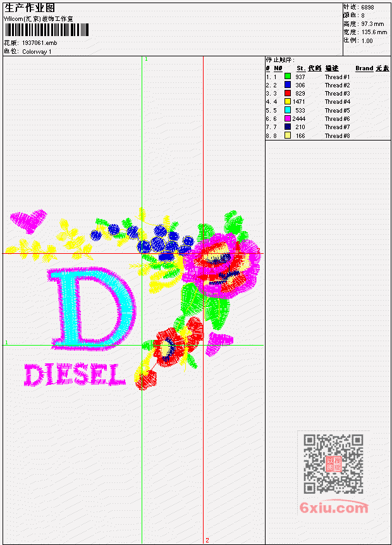Click the red swatch for Thread #3
Screen dimensions: 392x545
(x=288, y=93)
